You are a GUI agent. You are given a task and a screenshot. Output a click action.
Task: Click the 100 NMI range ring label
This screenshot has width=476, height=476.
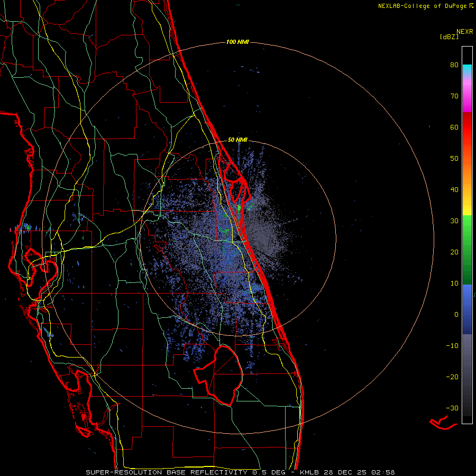pos(237,42)
